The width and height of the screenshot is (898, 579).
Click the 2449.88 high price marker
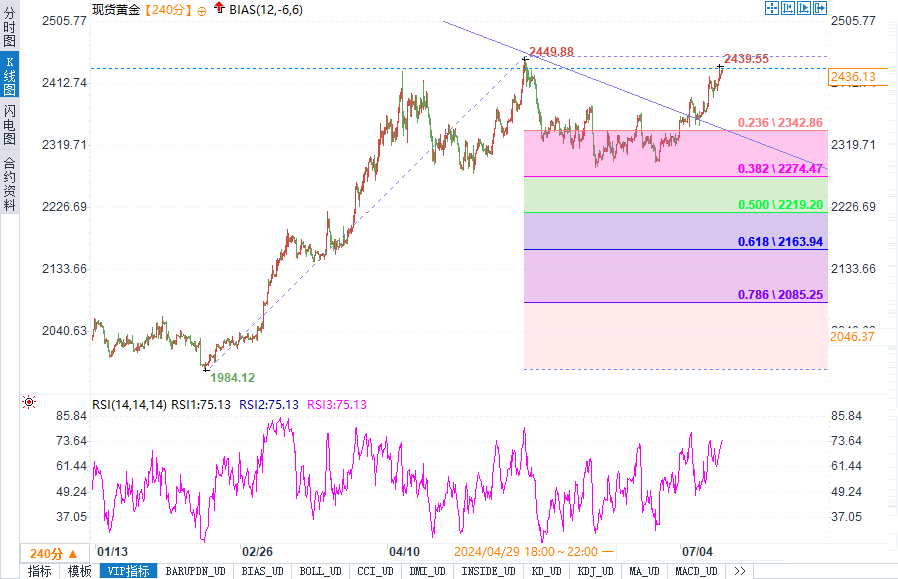point(551,52)
